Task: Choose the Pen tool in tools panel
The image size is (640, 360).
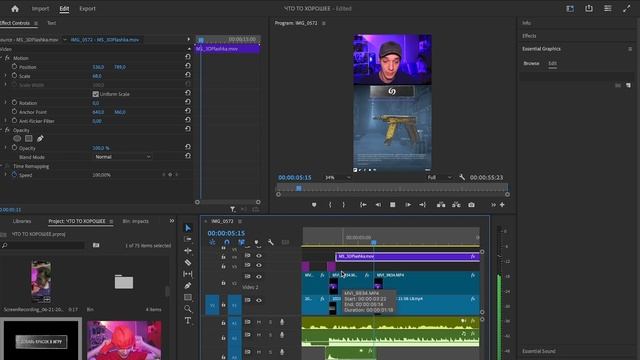Action: (x=188, y=286)
